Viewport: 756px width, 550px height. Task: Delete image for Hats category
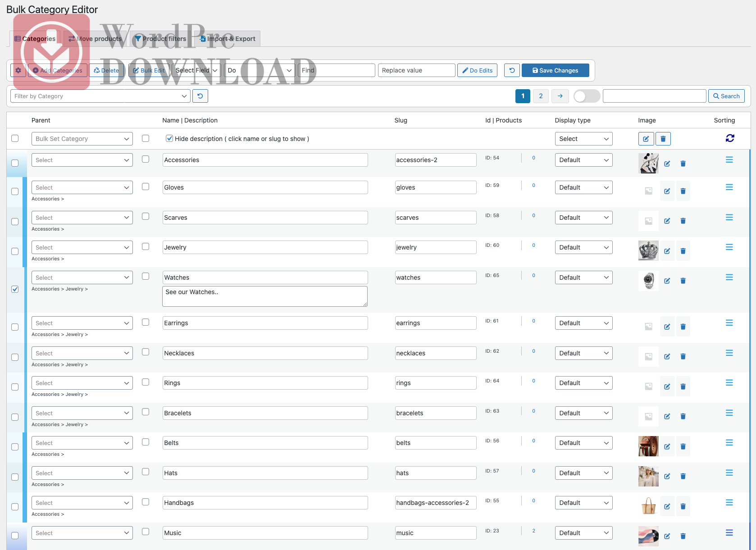683,476
